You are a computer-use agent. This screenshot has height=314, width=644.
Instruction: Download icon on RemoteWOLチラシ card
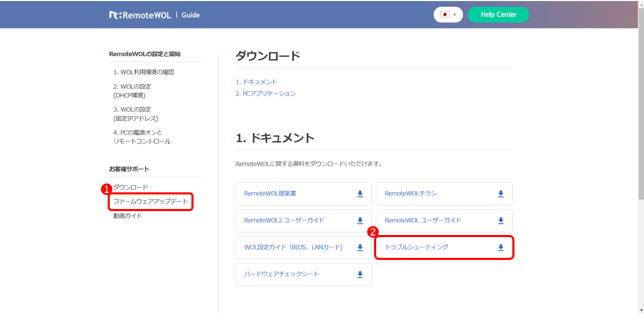point(501,194)
